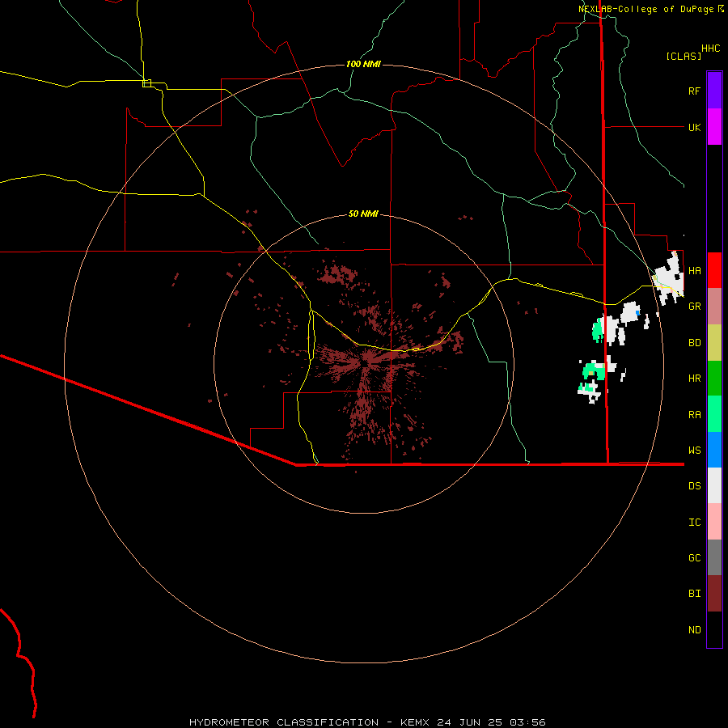The width and height of the screenshot is (728, 728).
Task: Click the IC legend label
Action: click(x=695, y=522)
